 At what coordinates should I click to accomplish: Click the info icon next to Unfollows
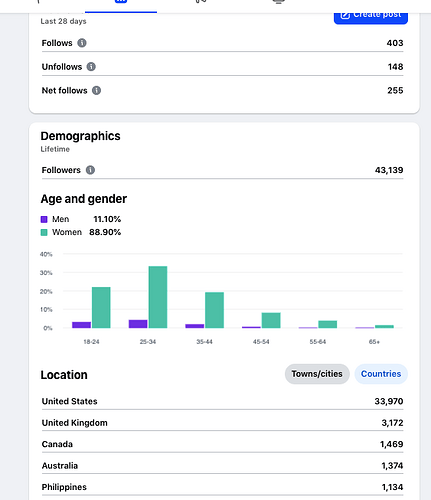[x=91, y=67]
